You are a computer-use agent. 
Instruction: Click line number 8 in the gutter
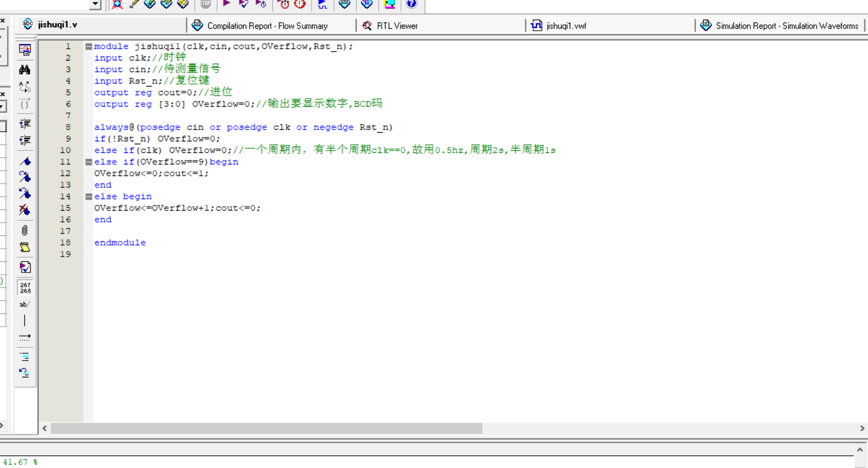tap(68, 127)
